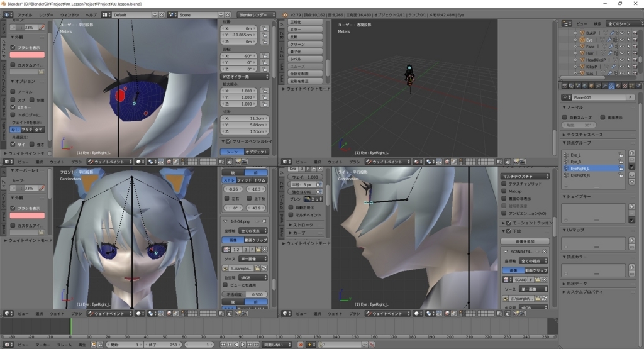
Task: Select 'アクテ' zero-weight display option
Action: pyautogui.click(x=26, y=130)
